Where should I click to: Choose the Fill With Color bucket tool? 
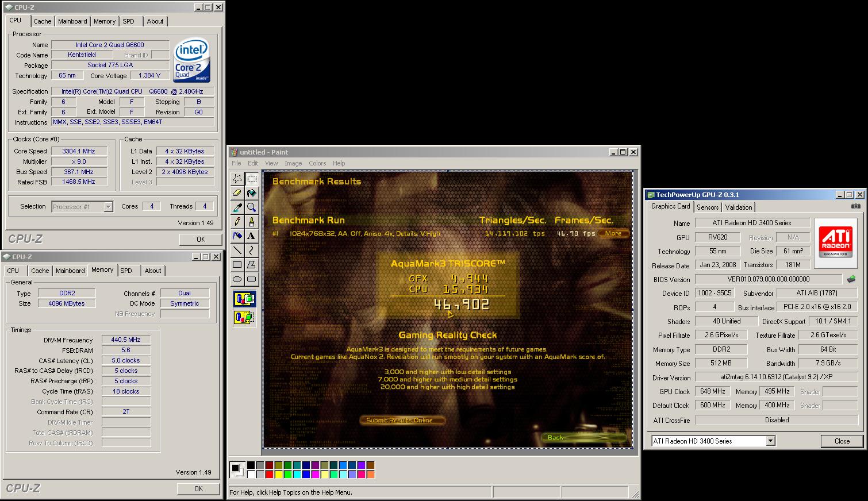point(252,193)
